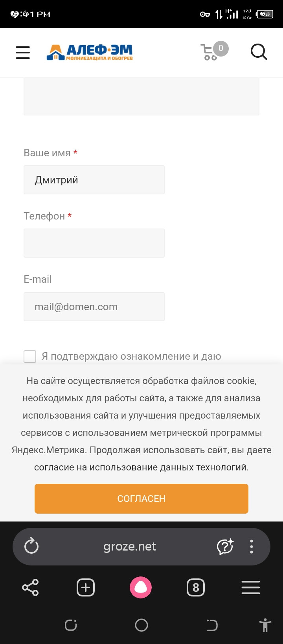This screenshot has width=283, height=644.
Task: Share page via the share icon
Action: (x=30, y=587)
